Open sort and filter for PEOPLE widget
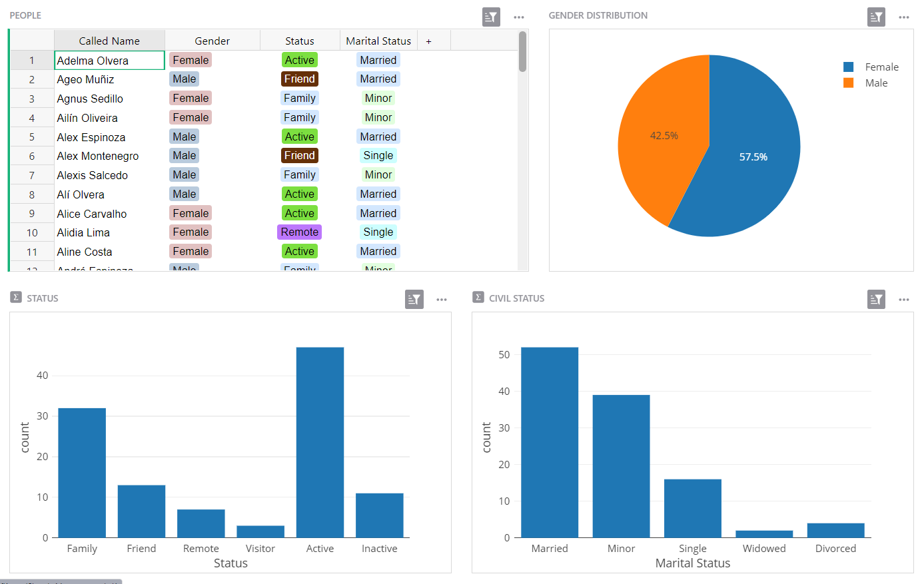924x584 pixels. tap(491, 17)
